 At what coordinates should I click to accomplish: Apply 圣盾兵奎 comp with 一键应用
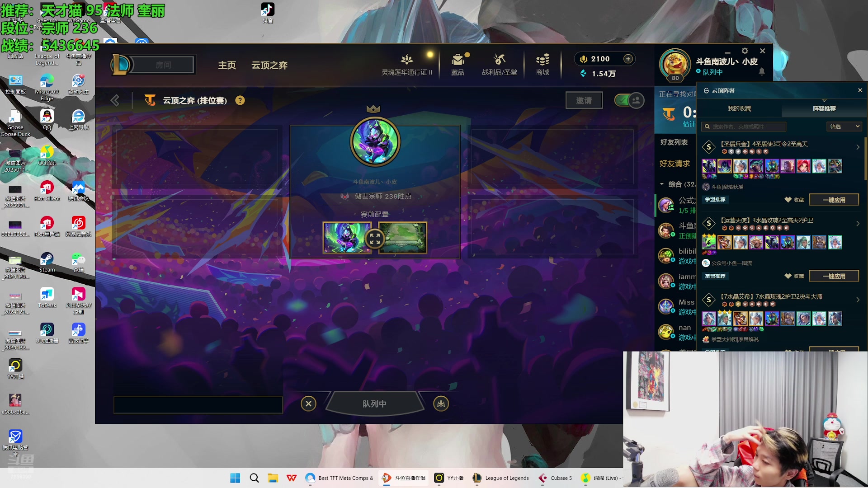[x=834, y=200]
